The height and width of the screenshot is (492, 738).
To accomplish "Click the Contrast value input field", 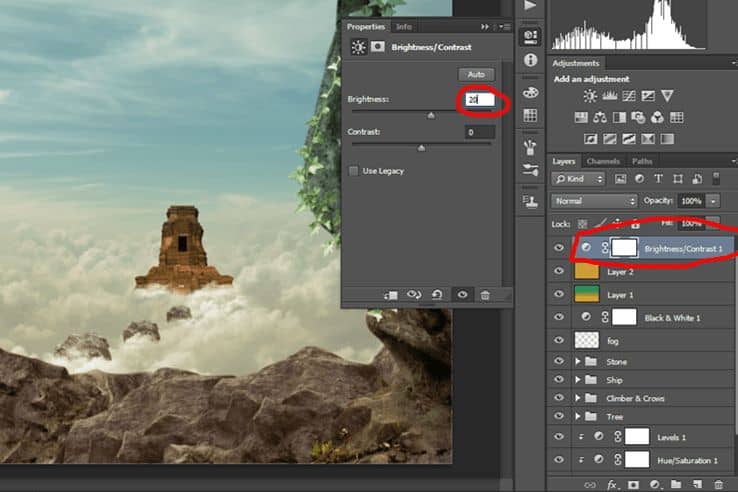I will tap(480, 132).
